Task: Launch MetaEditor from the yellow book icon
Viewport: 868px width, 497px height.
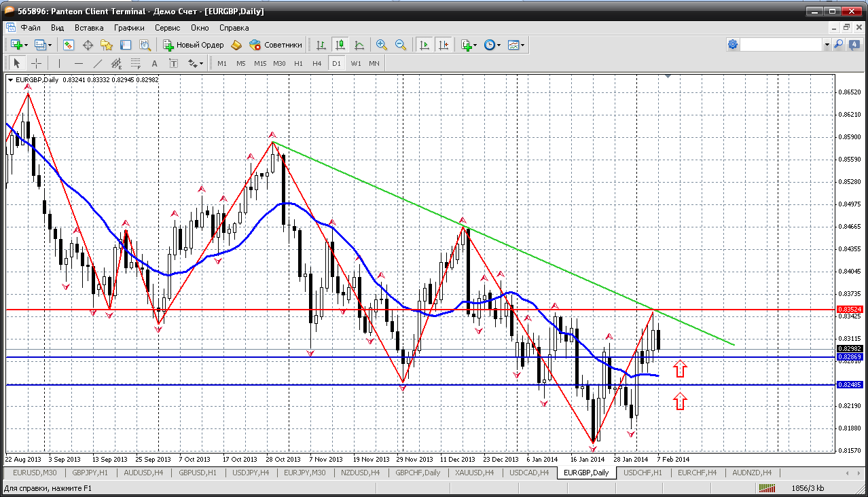Action: [x=236, y=45]
